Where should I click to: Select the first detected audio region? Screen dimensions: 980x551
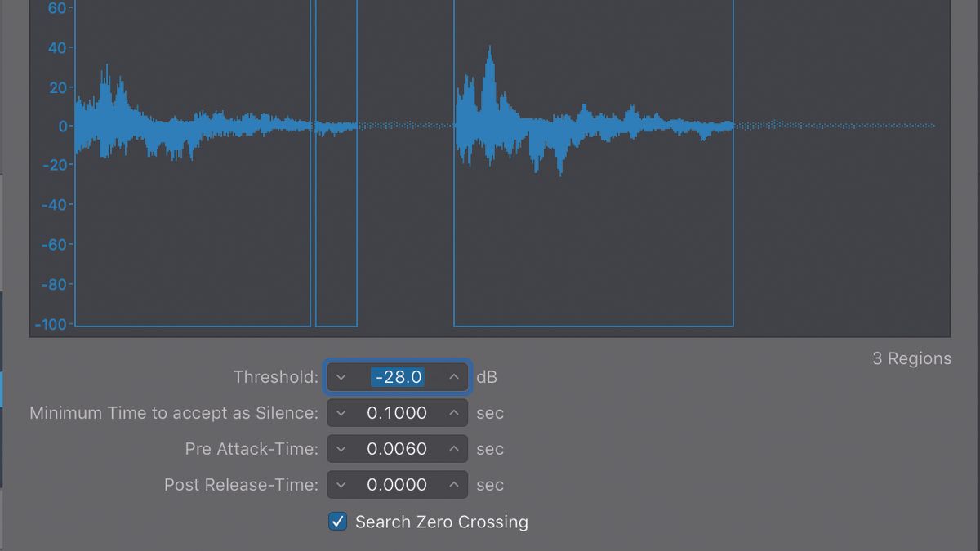click(x=192, y=163)
